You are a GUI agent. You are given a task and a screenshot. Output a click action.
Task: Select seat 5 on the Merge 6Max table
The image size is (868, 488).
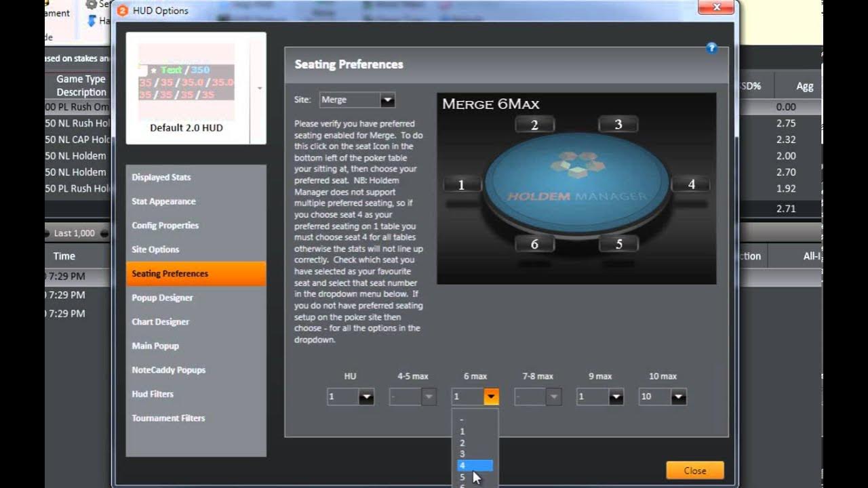[x=618, y=244]
